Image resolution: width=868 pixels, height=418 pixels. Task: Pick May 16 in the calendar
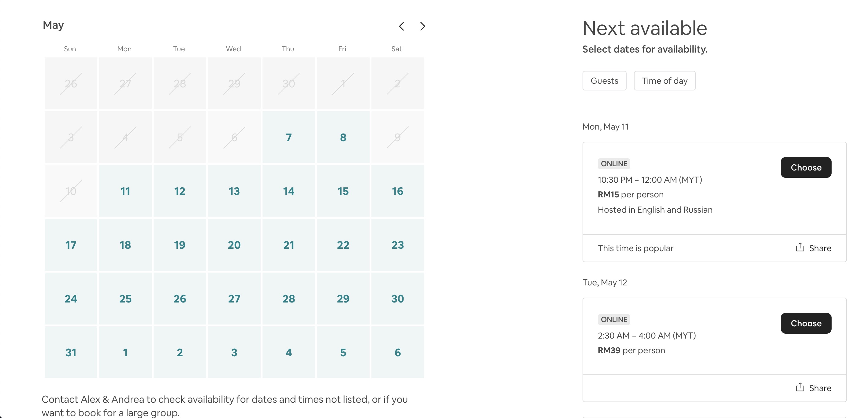point(397,191)
